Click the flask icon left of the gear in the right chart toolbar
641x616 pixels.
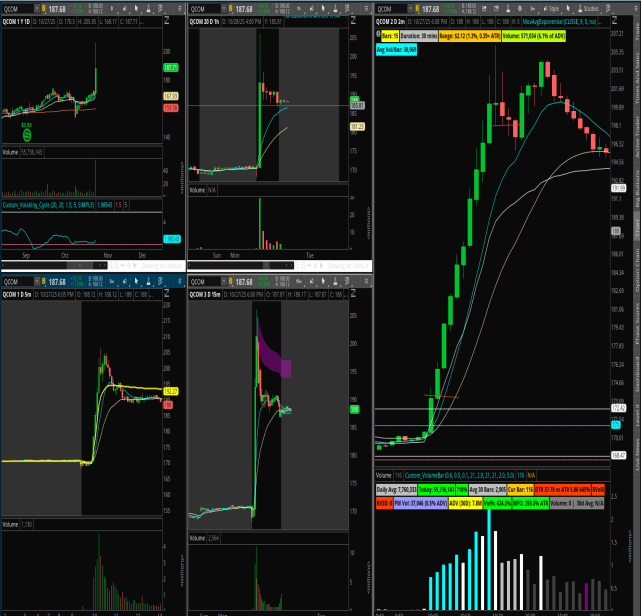[x=508, y=9]
